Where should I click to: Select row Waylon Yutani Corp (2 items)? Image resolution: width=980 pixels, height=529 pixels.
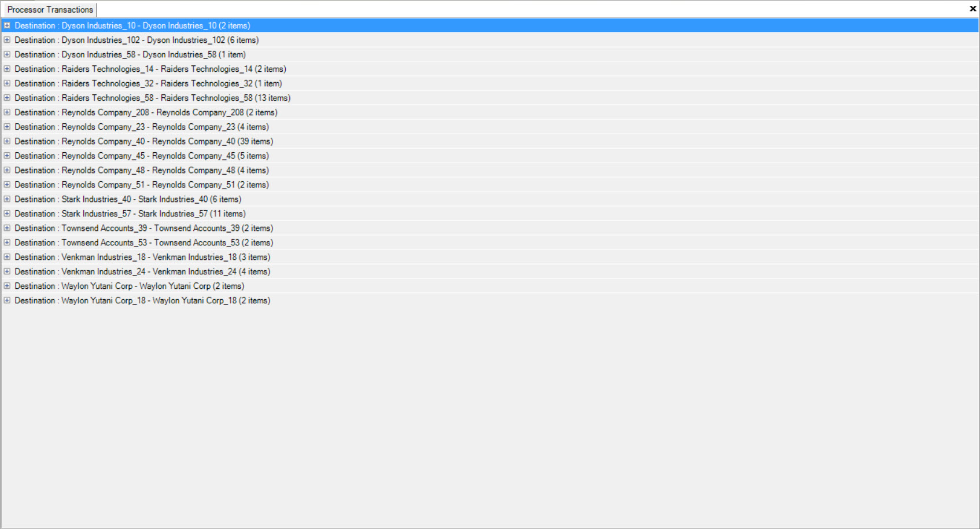490,286
